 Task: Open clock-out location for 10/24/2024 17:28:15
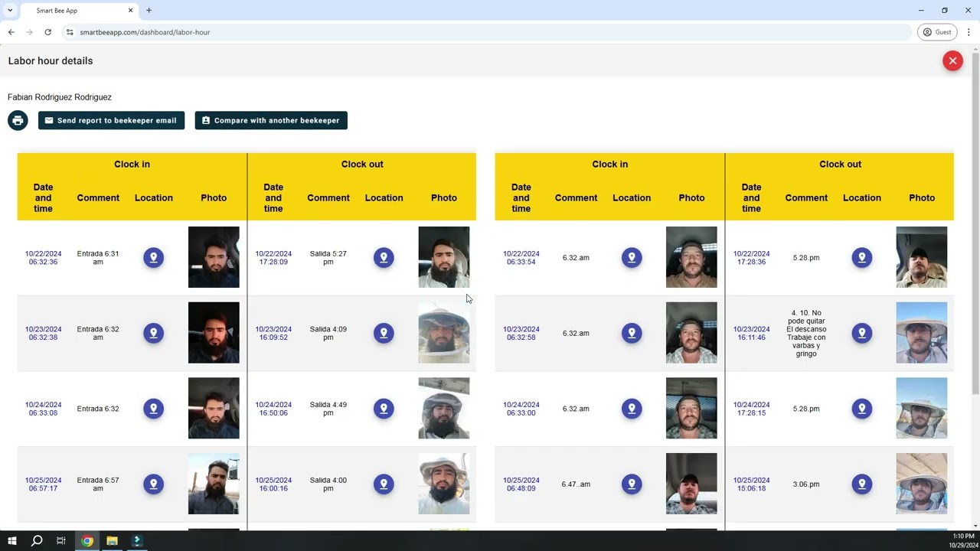click(x=862, y=409)
